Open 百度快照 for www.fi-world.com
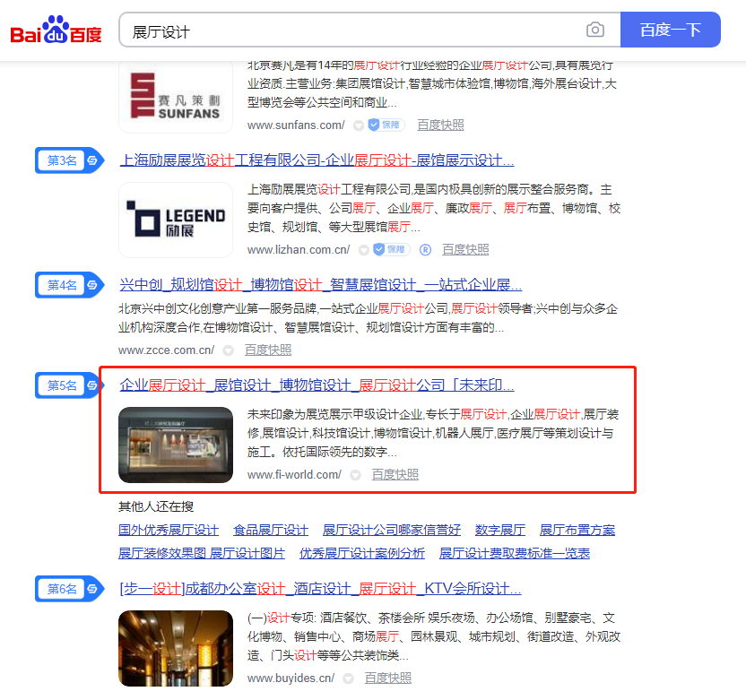746x700 pixels. click(395, 475)
